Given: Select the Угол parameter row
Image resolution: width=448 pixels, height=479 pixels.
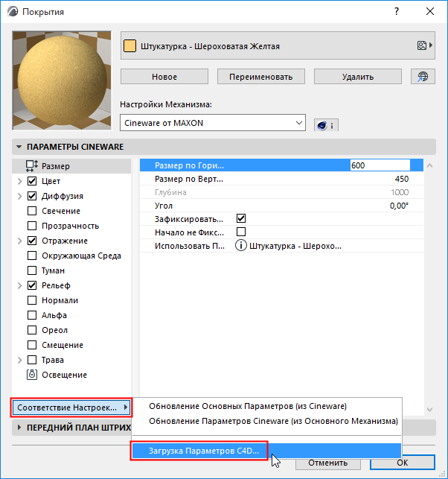Looking at the screenshot, I should click(x=281, y=206).
